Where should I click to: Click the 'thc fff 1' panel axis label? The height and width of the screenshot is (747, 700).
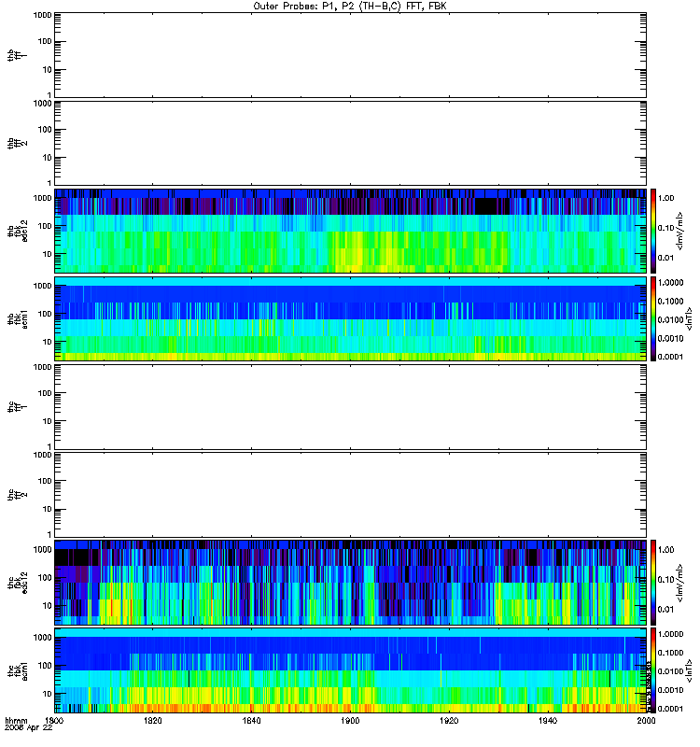point(17,407)
